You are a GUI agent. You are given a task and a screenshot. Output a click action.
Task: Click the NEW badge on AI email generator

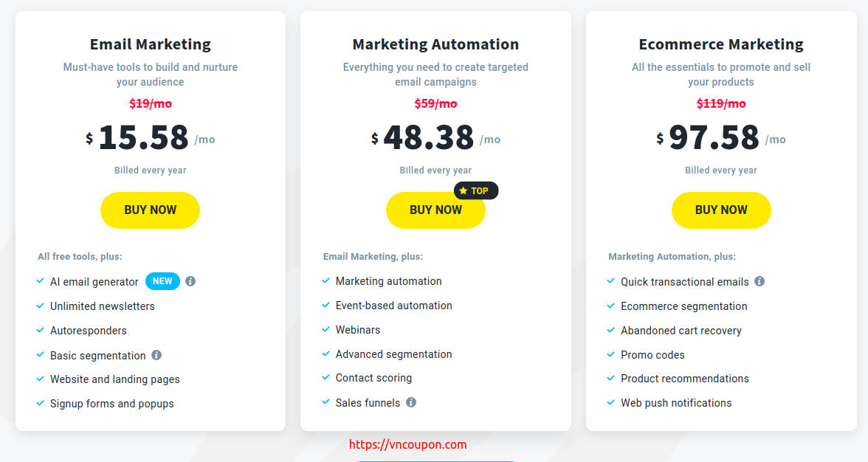pyautogui.click(x=162, y=281)
